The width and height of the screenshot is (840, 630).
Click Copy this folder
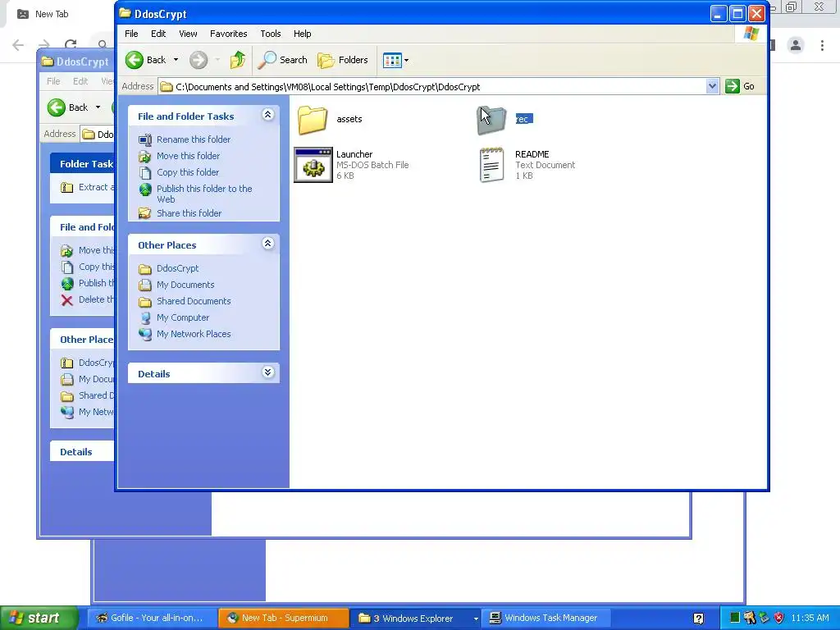[188, 172]
